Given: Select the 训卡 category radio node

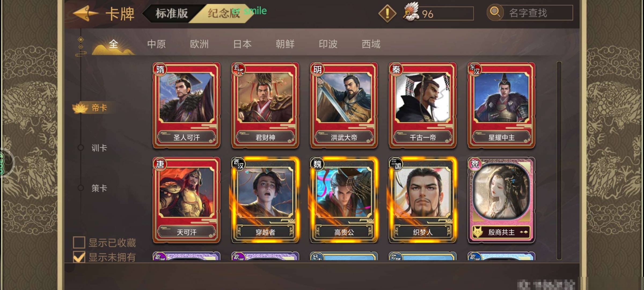Looking at the screenshot, I should [80, 147].
